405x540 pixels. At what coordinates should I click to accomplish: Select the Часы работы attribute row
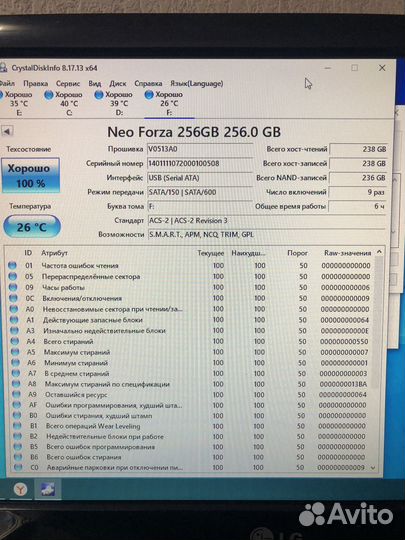pos(190,287)
